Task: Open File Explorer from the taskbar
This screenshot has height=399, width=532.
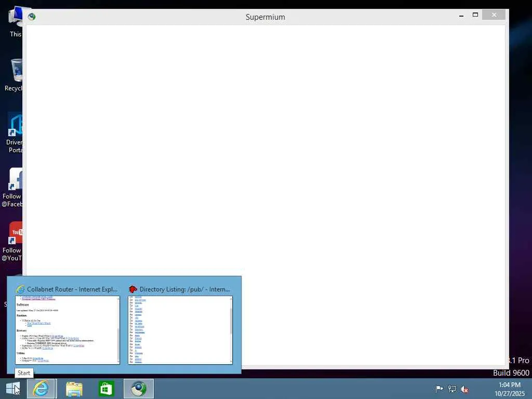Action: [74, 389]
